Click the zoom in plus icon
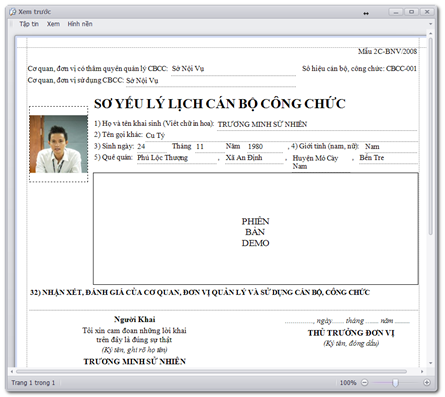445x397 pixels. (x=427, y=382)
